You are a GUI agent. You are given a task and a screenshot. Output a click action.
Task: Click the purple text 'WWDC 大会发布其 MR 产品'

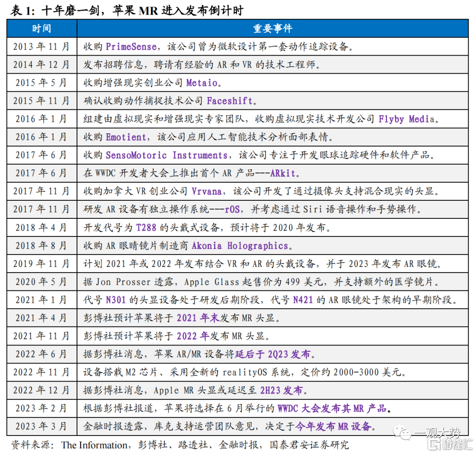click(x=332, y=409)
